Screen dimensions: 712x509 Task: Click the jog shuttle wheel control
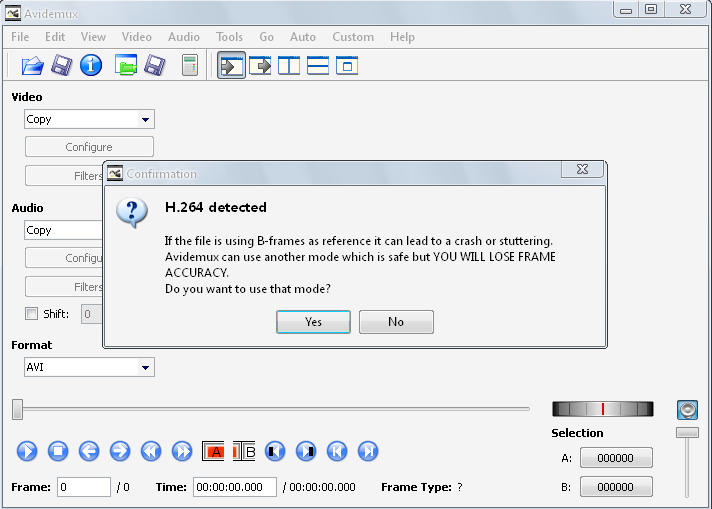click(603, 409)
